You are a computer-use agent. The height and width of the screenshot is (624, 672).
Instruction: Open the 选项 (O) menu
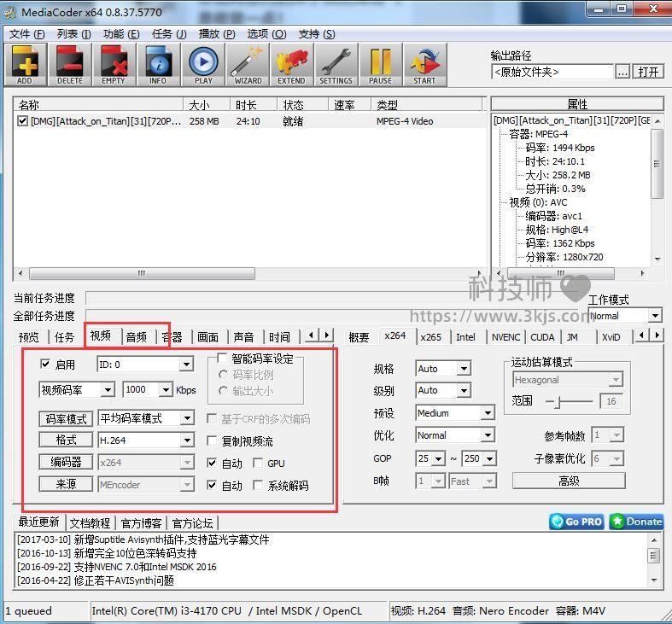point(266,34)
